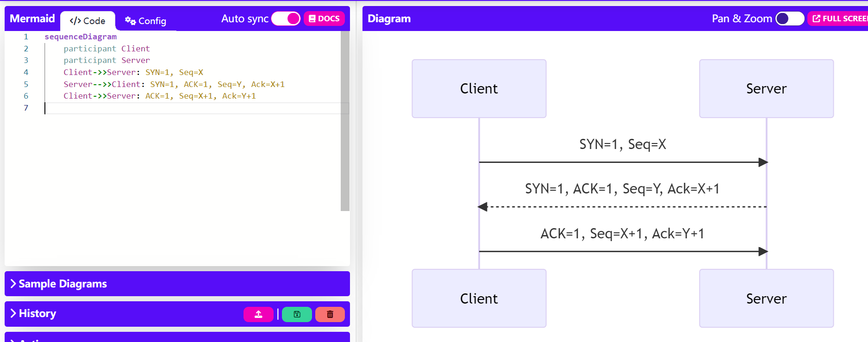Toggle the Auto sync switch
The image size is (868, 342).
tap(286, 19)
